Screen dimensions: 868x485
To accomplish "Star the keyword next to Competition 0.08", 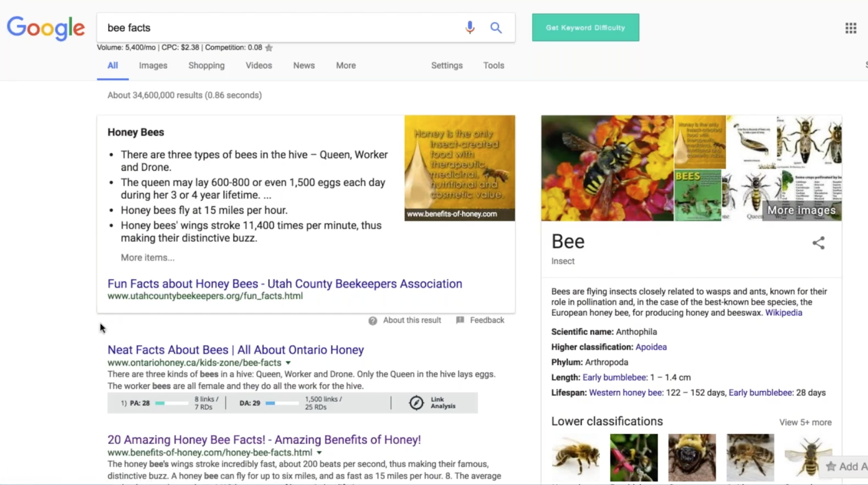I will [x=269, y=48].
